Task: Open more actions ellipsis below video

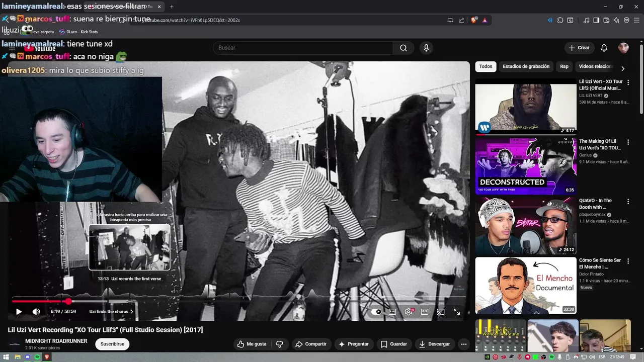Action: click(464, 344)
